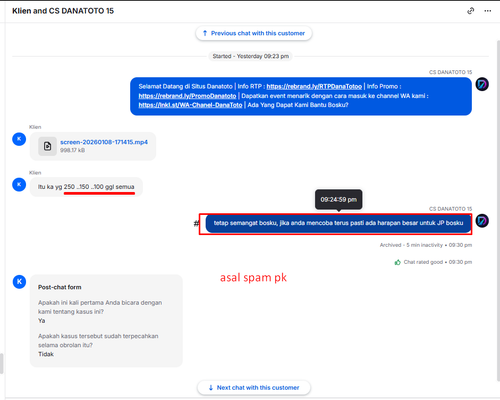Viewport: 500px width, 400px height.
Task: Select message 'Itu ka yg 250 ..150 ..100 ggl semua'
Action: 86,187
